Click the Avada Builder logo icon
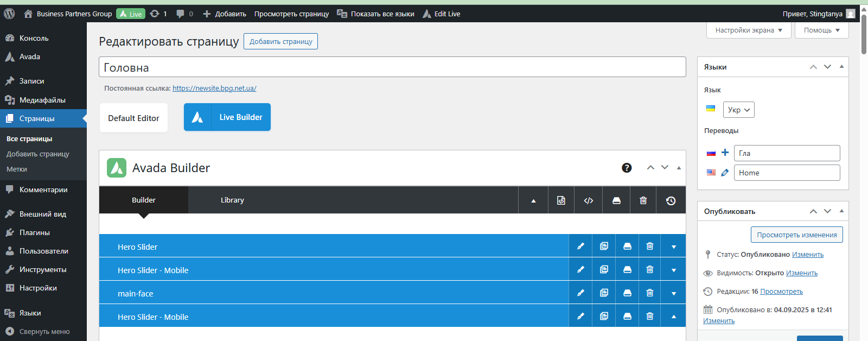The image size is (868, 341). click(117, 168)
